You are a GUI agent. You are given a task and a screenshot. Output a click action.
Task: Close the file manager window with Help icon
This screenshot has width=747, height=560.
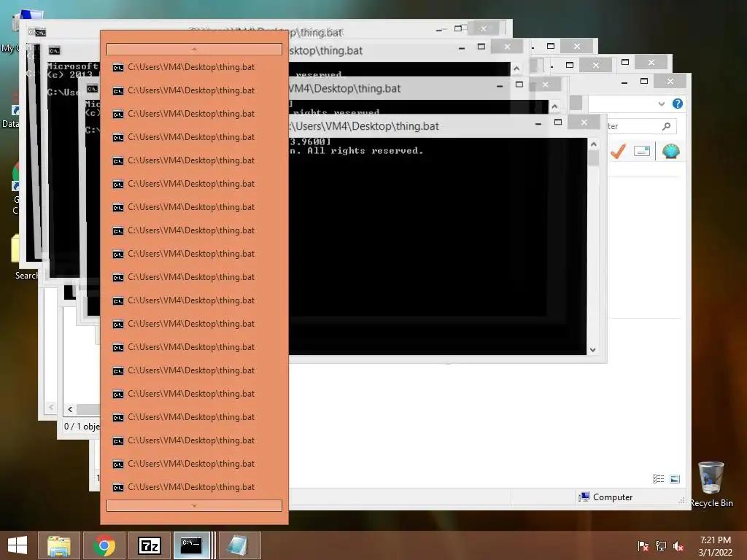[x=670, y=82]
